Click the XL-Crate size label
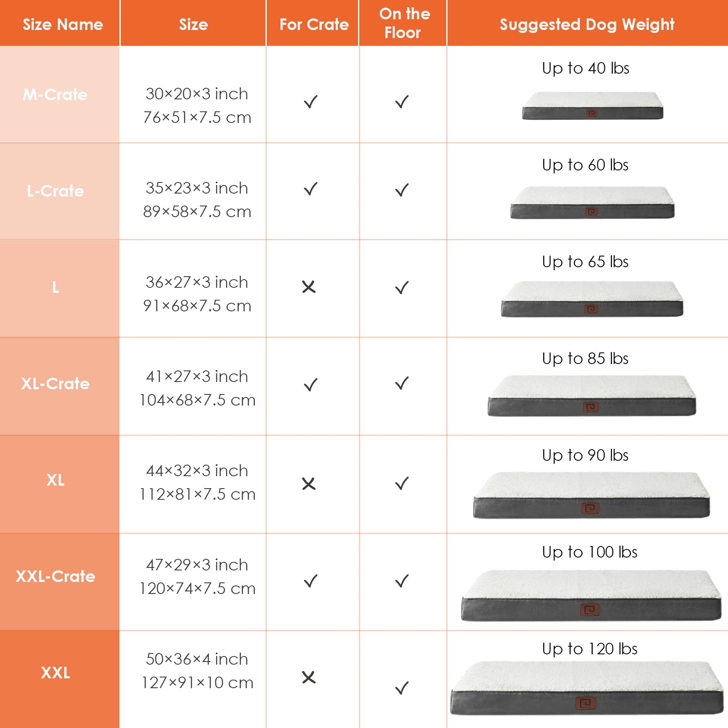Image resolution: width=728 pixels, height=728 pixels. pyautogui.click(x=55, y=384)
